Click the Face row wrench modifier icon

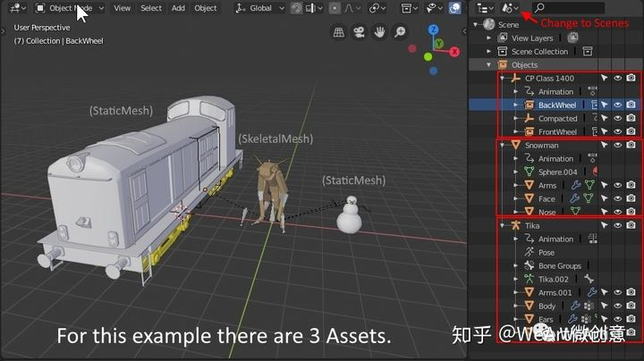[574, 198]
